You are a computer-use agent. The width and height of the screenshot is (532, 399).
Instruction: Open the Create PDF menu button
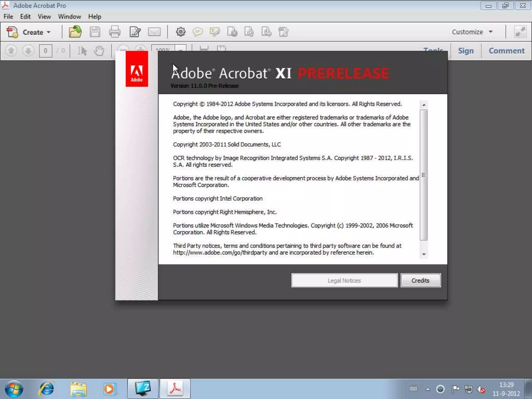29,32
